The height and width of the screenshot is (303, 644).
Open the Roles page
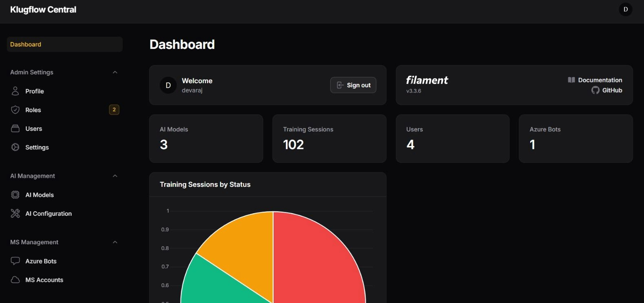(64, 110)
